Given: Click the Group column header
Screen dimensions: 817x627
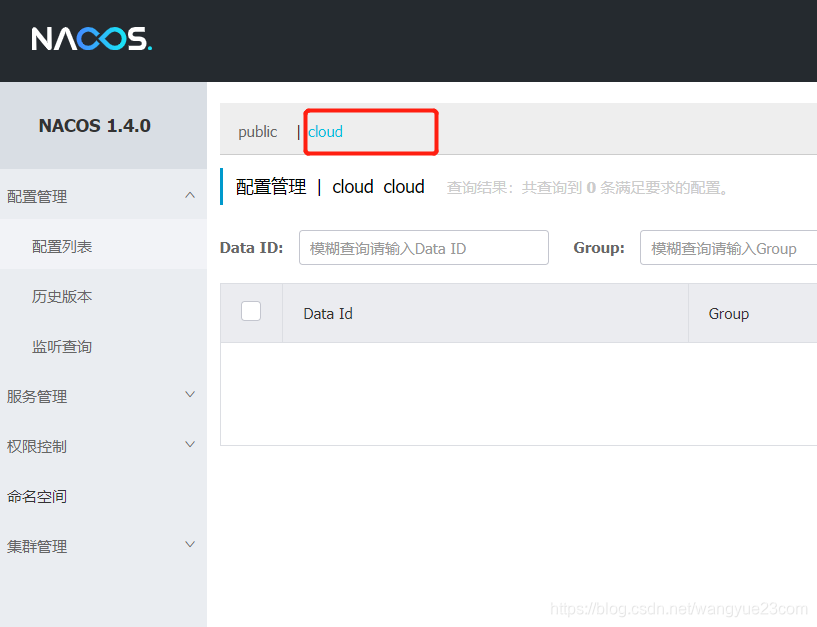Looking at the screenshot, I should tap(728, 314).
